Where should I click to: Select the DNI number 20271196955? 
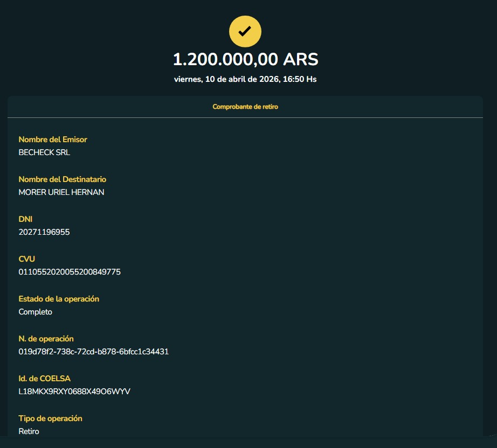44,232
